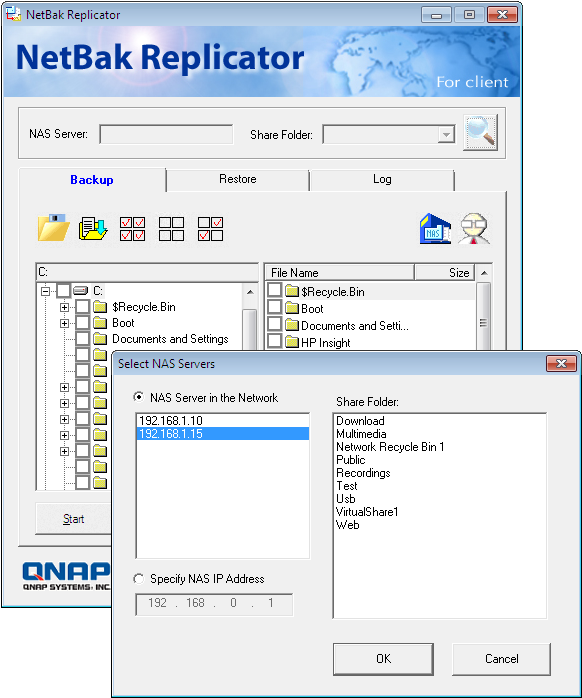Switch to the Log tab

tap(382, 179)
